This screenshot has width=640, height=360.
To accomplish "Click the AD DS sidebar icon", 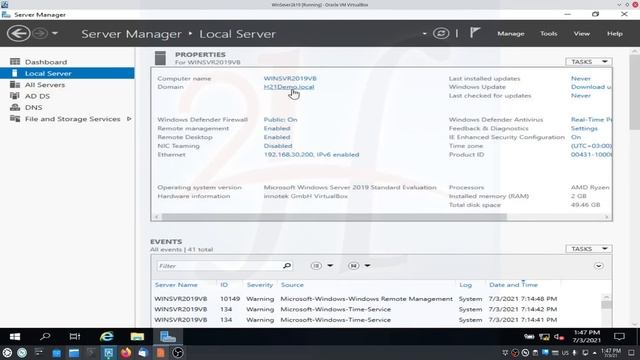I will click(15, 96).
